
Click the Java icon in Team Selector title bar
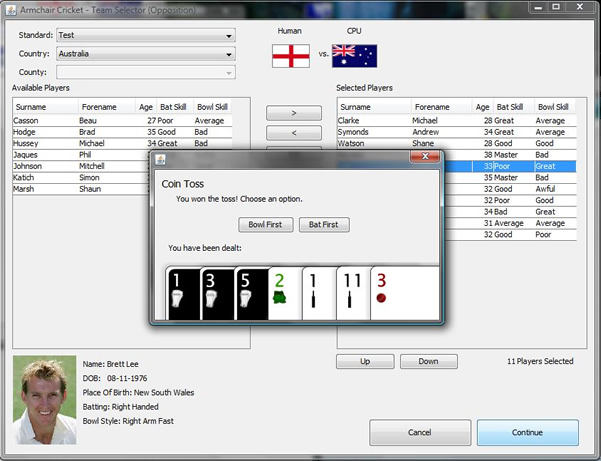tap(11, 10)
